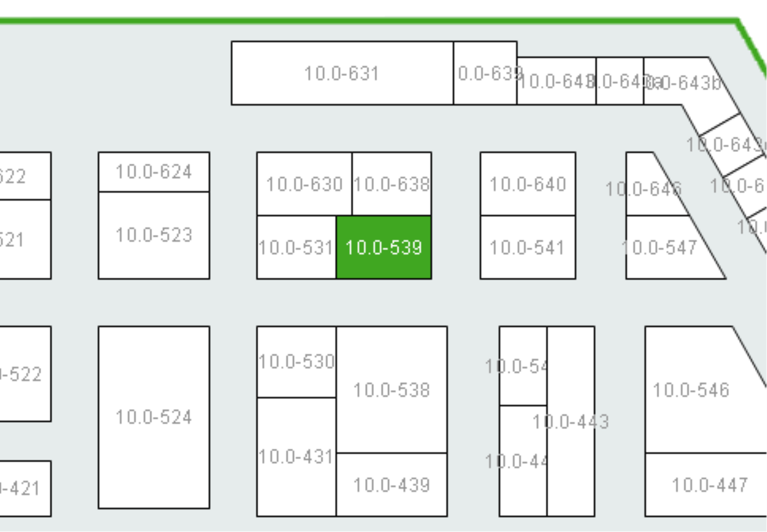Choose booth 10.0-538
The image size is (767, 532).
point(391,389)
